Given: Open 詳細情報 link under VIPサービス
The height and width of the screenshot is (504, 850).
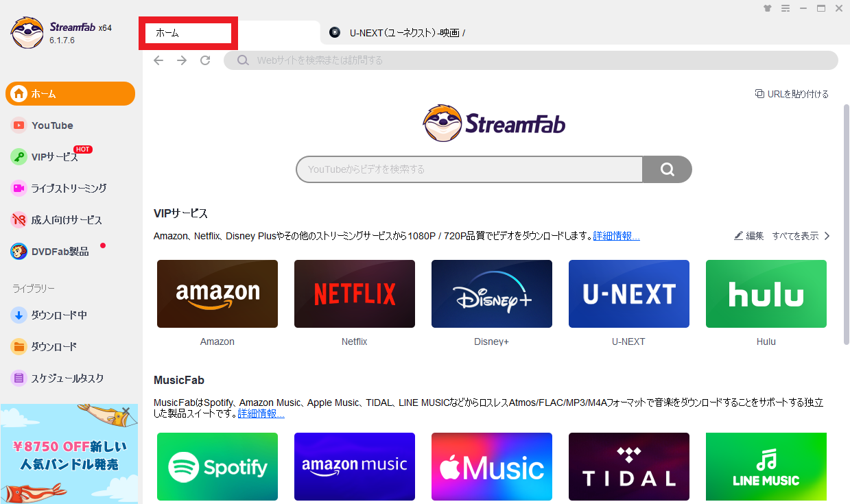Looking at the screenshot, I should [616, 236].
